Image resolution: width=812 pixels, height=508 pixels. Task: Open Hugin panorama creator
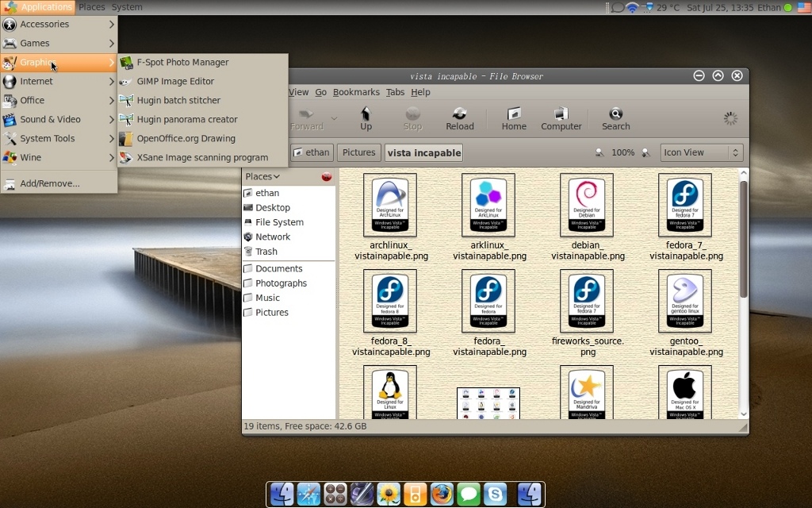(202, 119)
